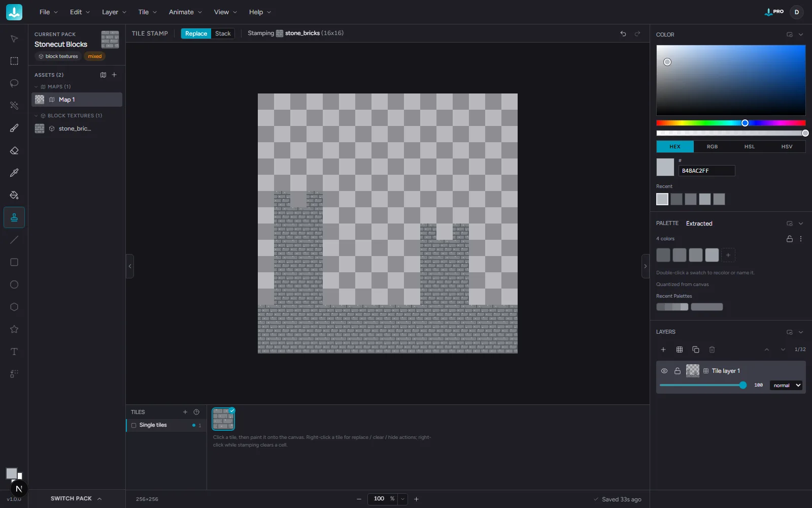This screenshot has height=508, width=812.
Task: Collapse the left sidebar panel handle
Action: 130,266
